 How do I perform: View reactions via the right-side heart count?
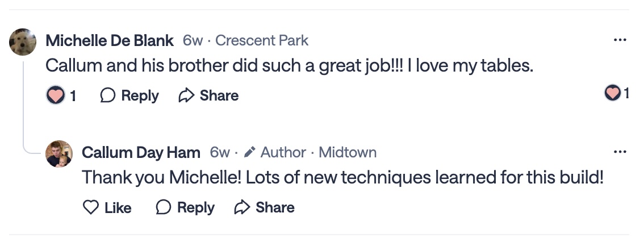point(617,93)
